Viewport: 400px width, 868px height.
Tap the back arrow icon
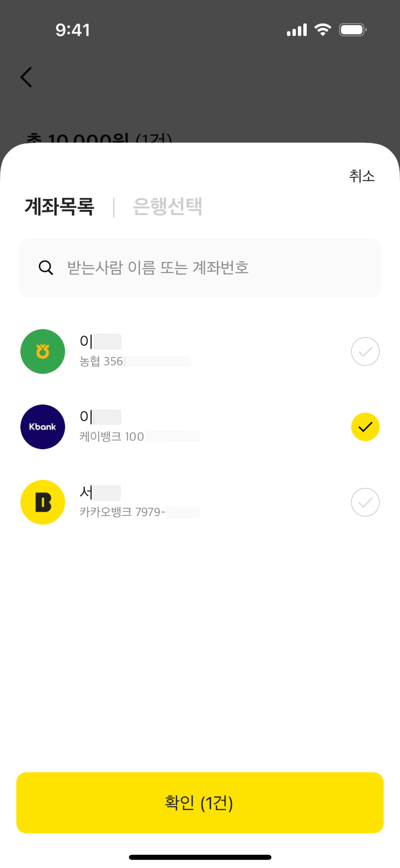click(x=26, y=77)
